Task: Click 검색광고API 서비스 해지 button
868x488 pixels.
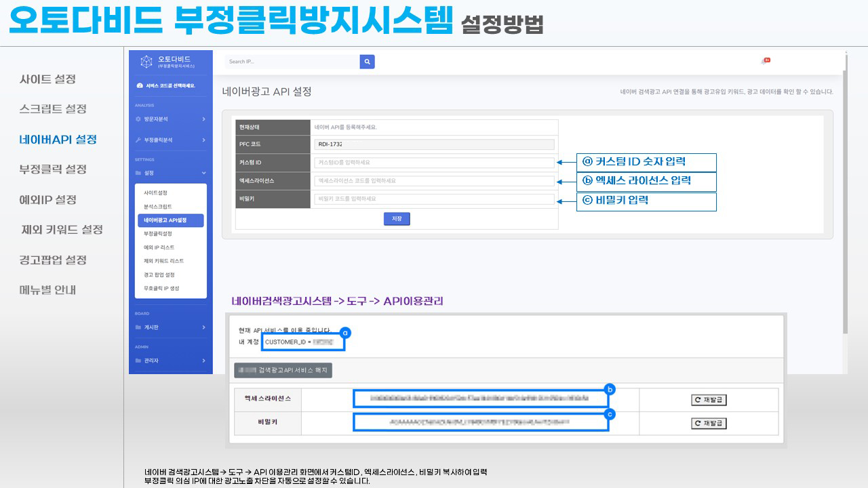Action: point(283,370)
